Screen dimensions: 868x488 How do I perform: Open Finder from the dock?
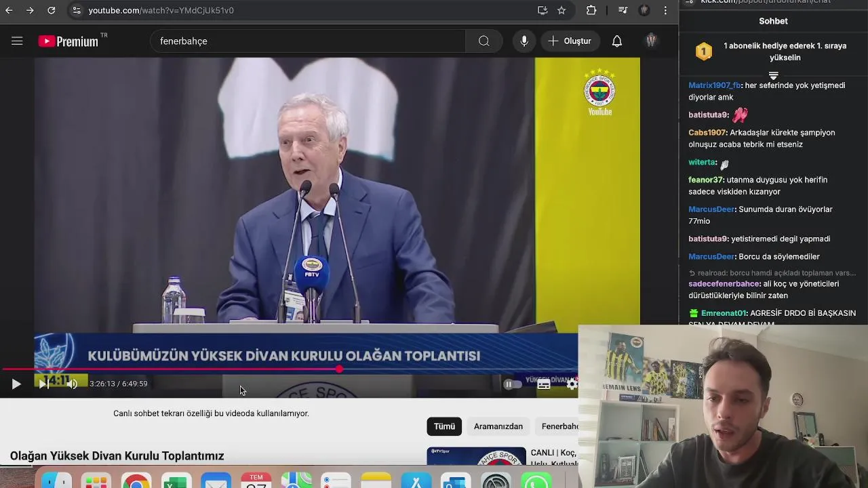tap(57, 481)
